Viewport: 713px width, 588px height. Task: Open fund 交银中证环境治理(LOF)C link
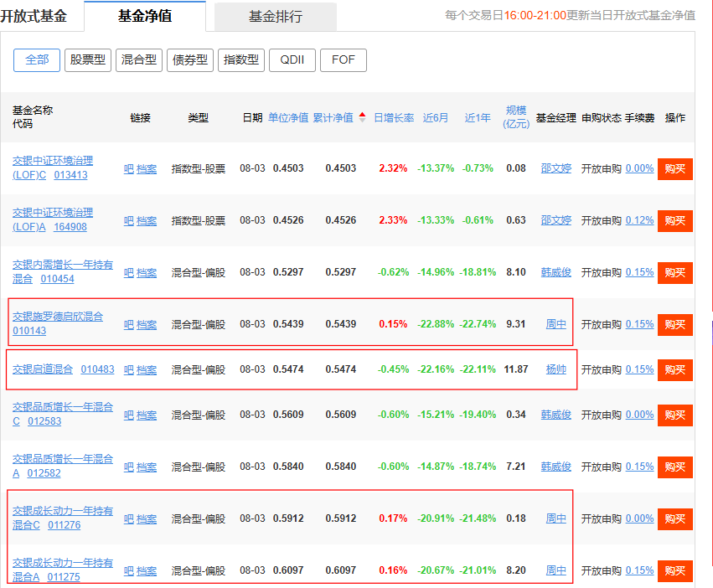(x=53, y=168)
